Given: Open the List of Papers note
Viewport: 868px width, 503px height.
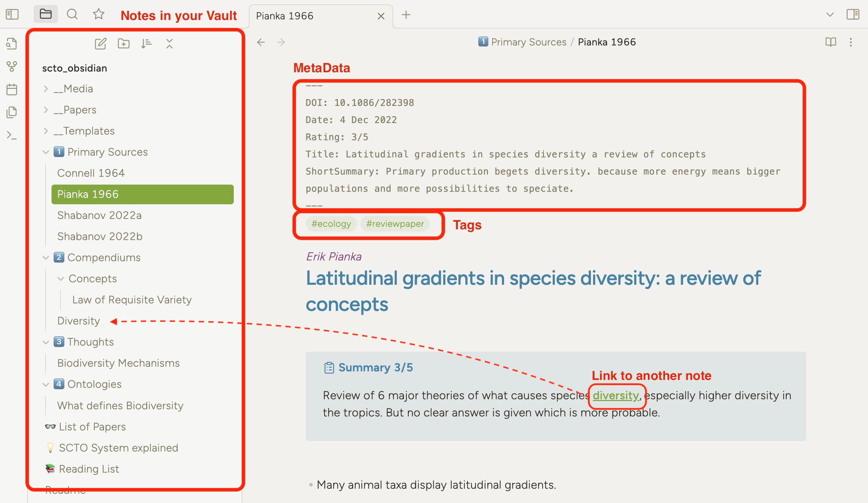Looking at the screenshot, I should [92, 427].
